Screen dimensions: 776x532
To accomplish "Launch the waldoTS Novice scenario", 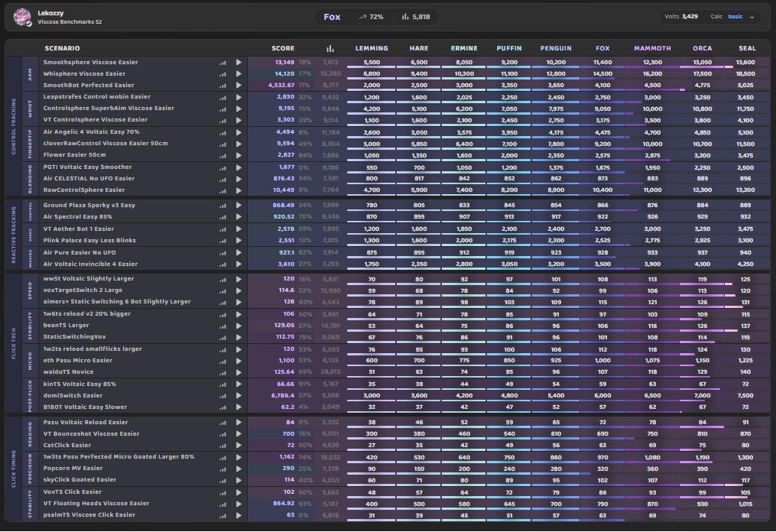I will coord(239,372).
